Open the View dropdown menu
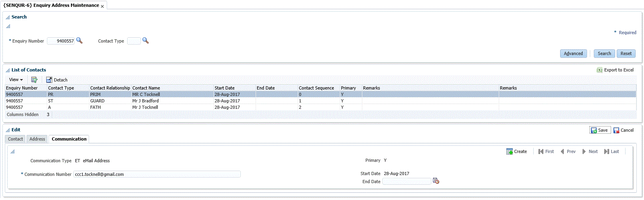Viewport: 644px width, 200px height. (16, 80)
